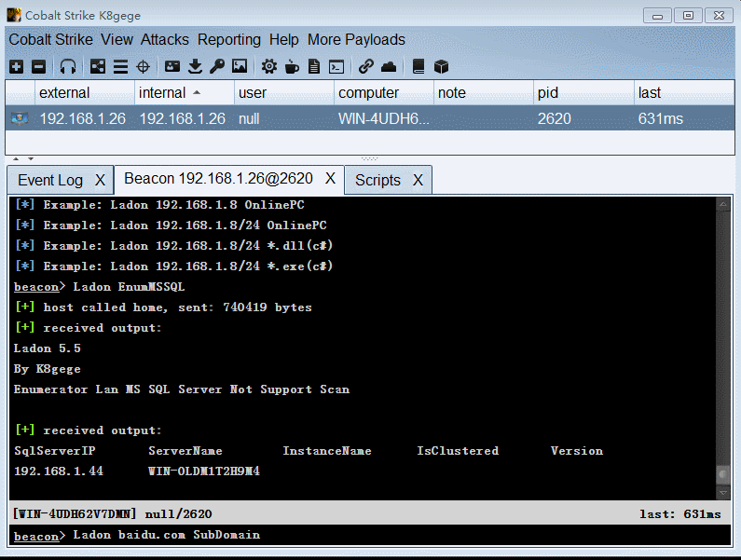Maximize the Cobalt Strike window
741x560 pixels.
(x=688, y=16)
